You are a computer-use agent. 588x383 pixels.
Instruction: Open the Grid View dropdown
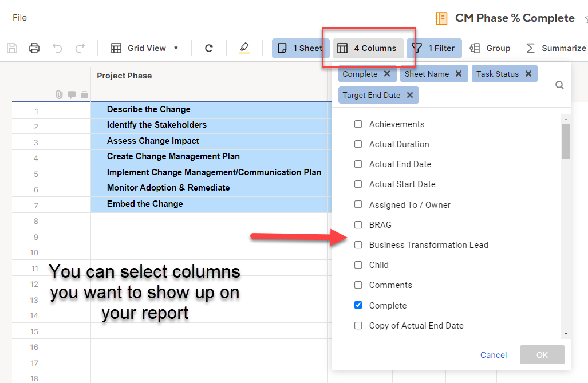(x=145, y=48)
